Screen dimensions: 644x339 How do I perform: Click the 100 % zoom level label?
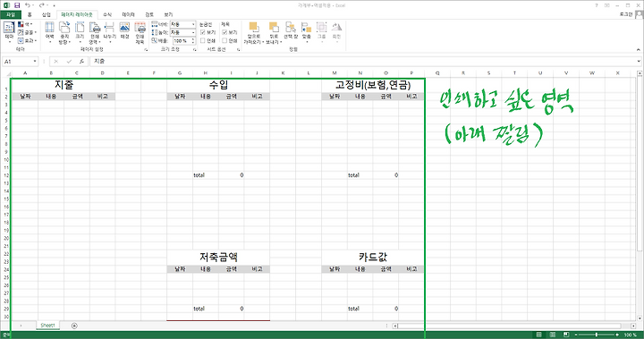coord(630,335)
